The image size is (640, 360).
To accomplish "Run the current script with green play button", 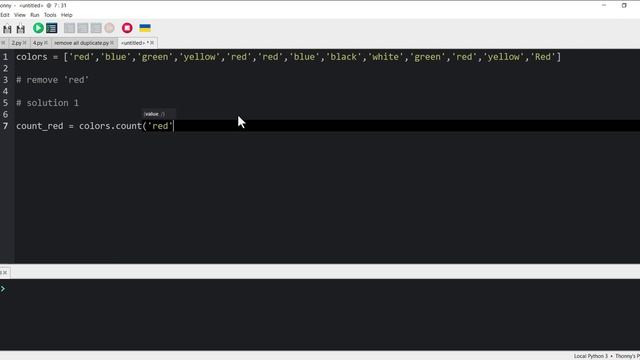I will click(x=38, y=28).
